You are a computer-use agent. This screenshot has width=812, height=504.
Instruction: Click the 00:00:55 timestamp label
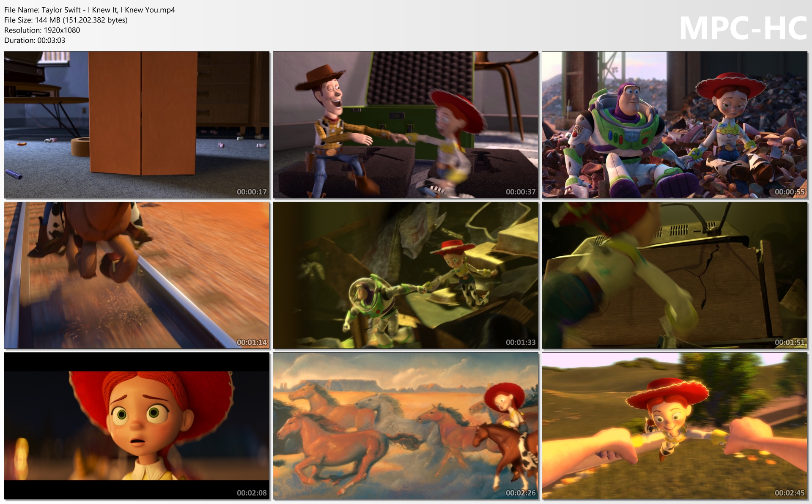point(790,192)
